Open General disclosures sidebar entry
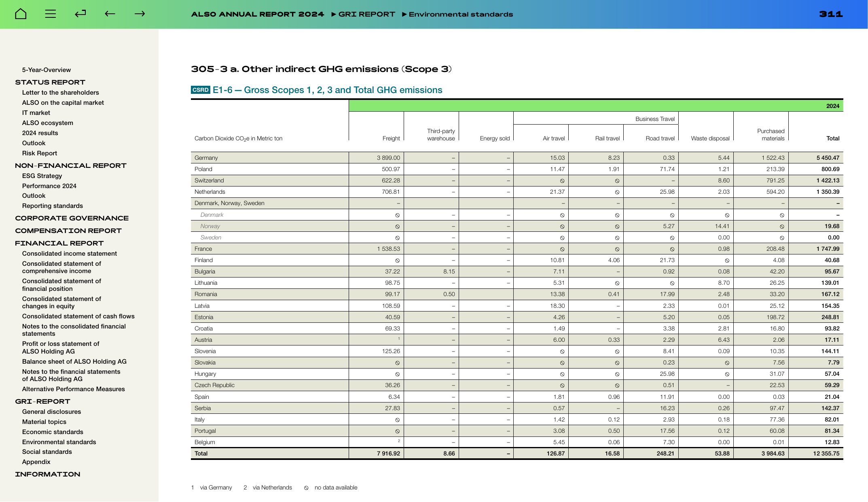This screenshot has height=502, width=868. 52,412
